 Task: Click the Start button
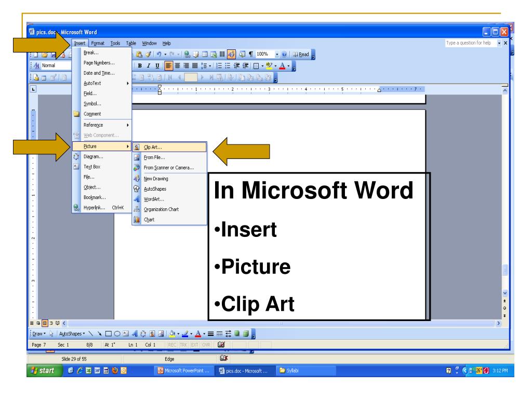pos(45,370)
